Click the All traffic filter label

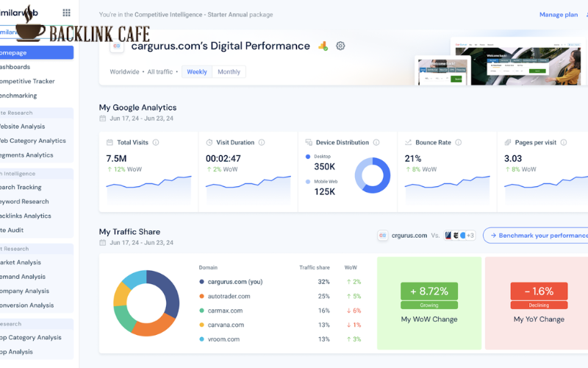click(x=160, y=71)
